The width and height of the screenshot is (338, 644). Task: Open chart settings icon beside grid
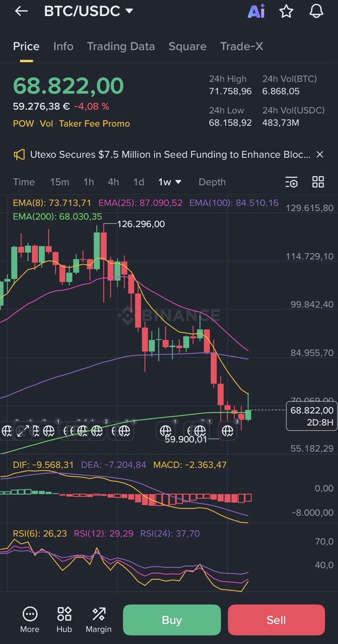tap(291, 182)
